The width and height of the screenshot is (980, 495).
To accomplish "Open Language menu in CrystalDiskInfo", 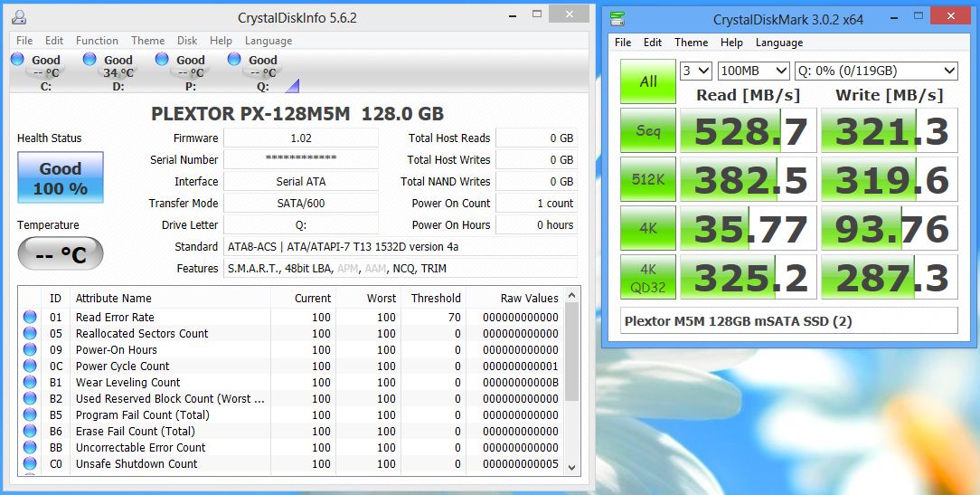I will [269, 41].
